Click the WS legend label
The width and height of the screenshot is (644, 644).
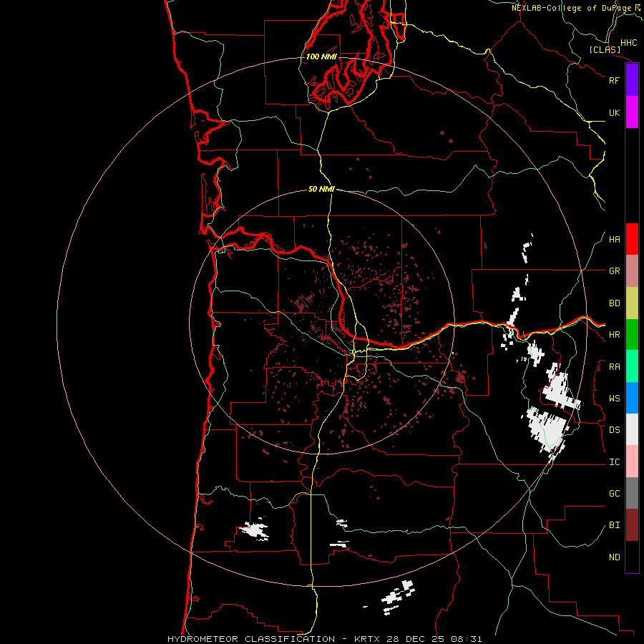[614, 398]
